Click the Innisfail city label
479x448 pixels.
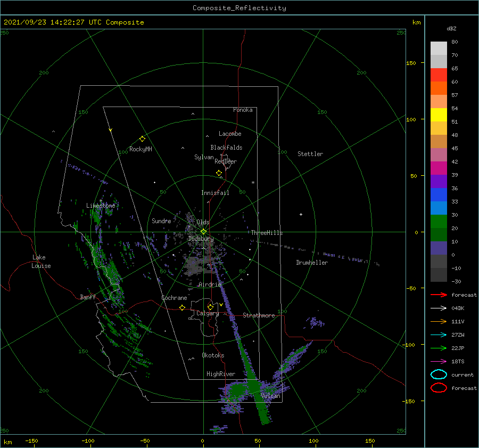[x=215, y=193]
